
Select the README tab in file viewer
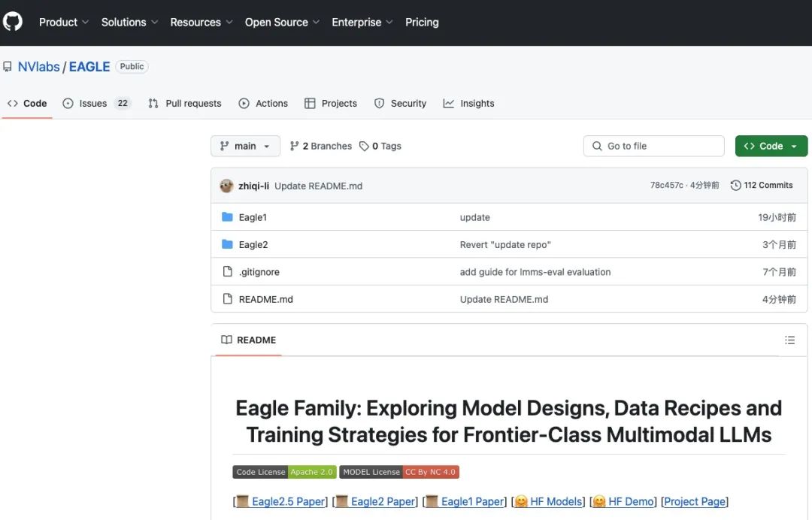(x=249, y=340)
